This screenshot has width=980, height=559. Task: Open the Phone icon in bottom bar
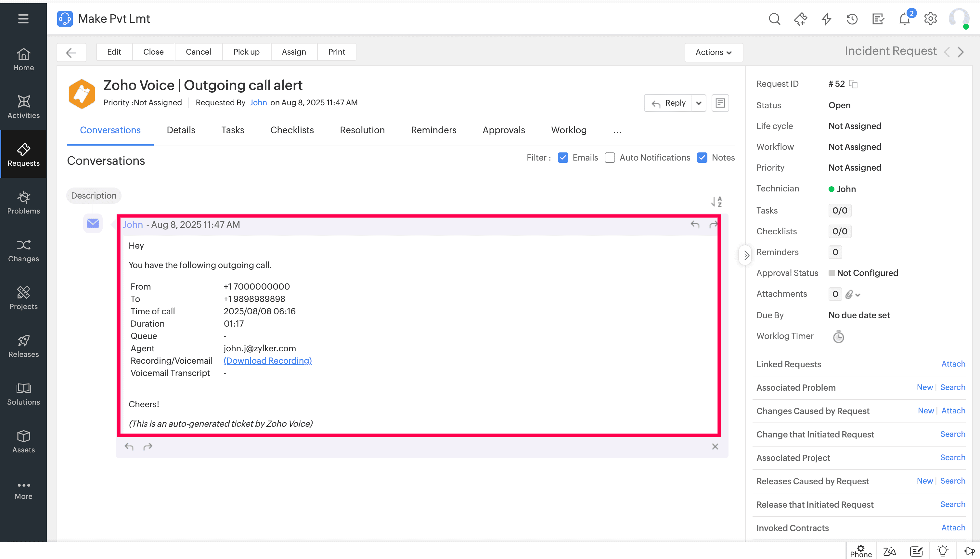click(861, 551)
